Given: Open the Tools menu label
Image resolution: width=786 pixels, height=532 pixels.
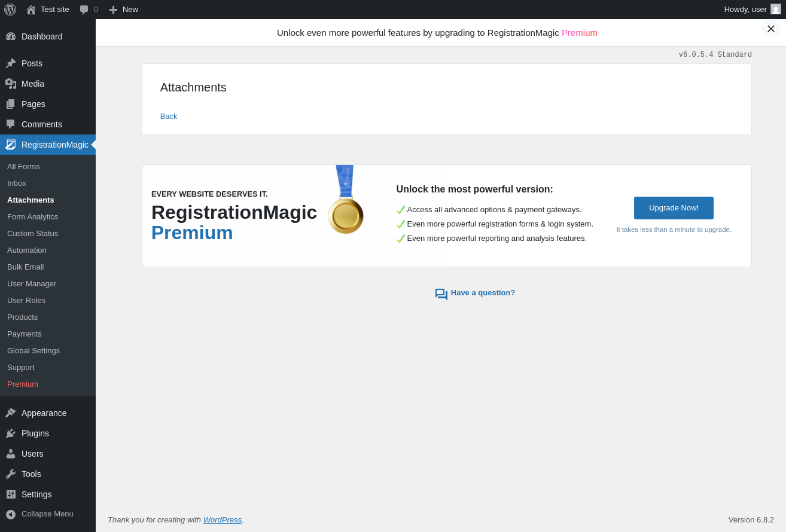Looking at the screenshot, I should 31,474.
